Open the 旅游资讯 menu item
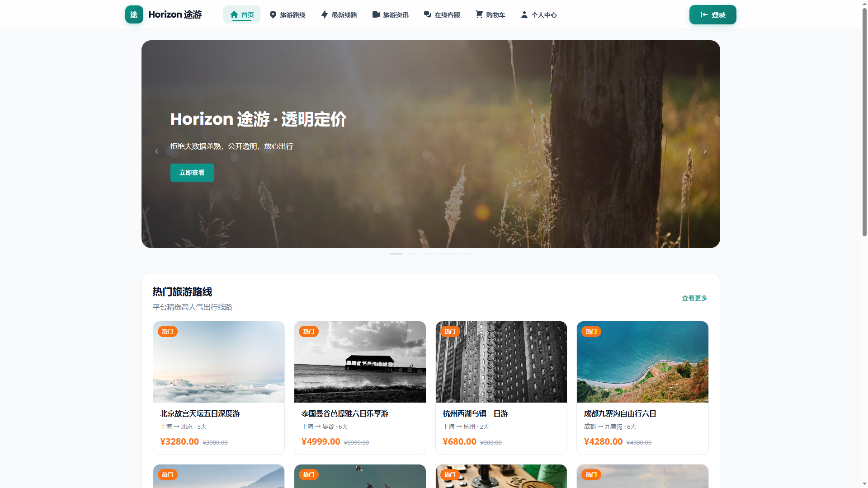 tap(390, 14)
